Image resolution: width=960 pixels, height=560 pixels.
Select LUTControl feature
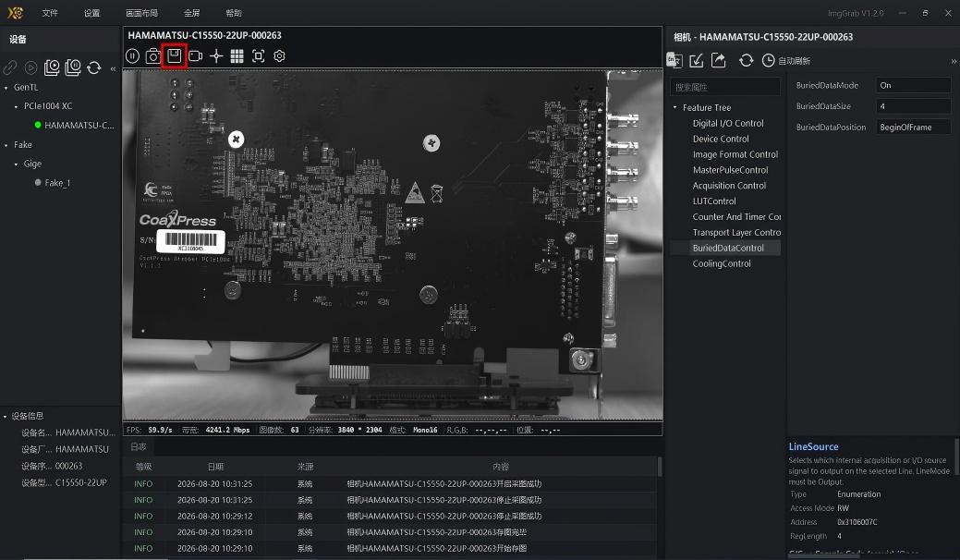714,201
